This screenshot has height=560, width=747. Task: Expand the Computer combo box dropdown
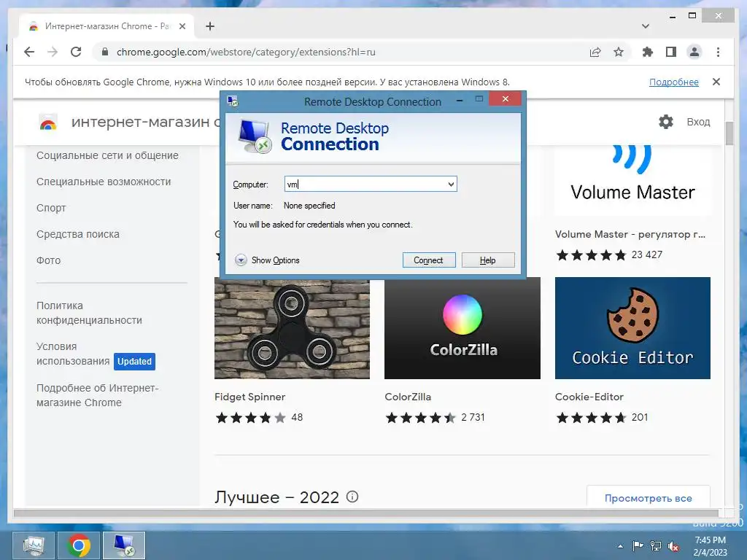(x=451, y=184)
